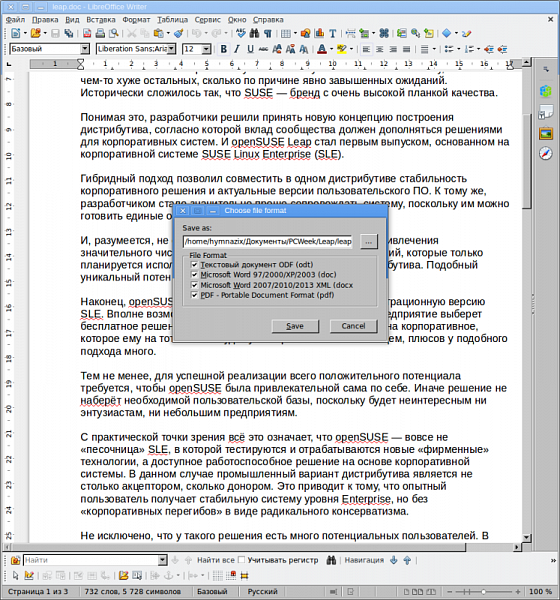This screenshot has height=600, width=560.
Task: Toggle numbered list
Action: 469,49
